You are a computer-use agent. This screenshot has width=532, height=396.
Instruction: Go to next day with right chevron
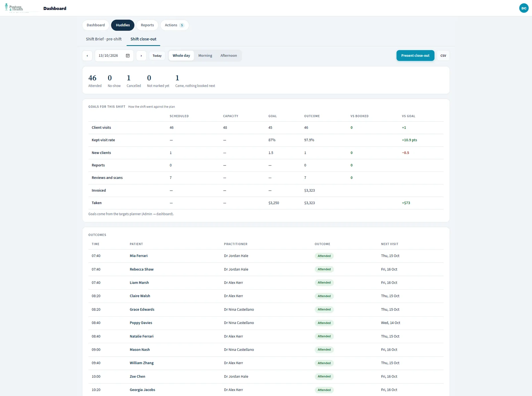(141, 56)
